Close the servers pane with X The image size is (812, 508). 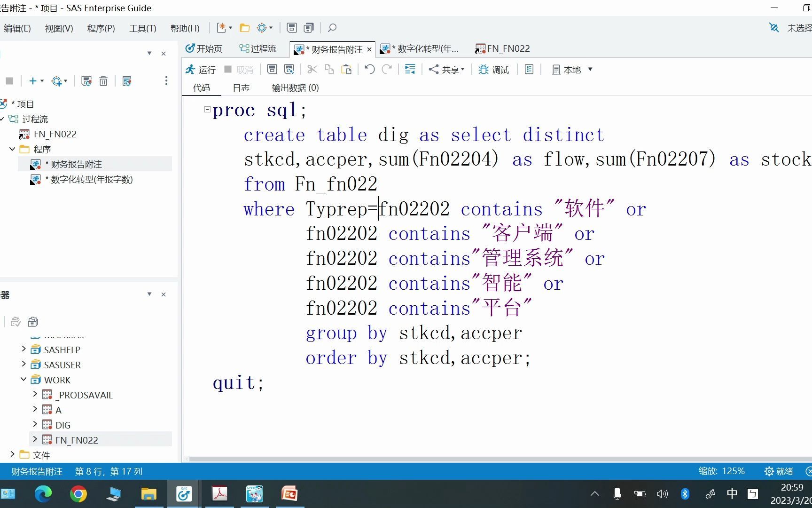pyautogui.click(x=164, y=294)
